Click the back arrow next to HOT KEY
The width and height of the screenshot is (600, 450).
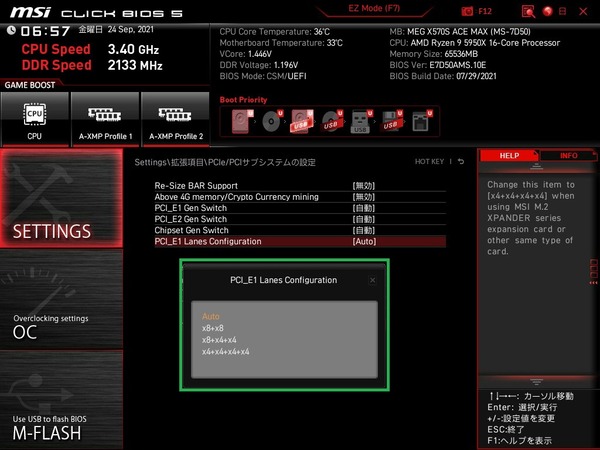tap(461, 161)
